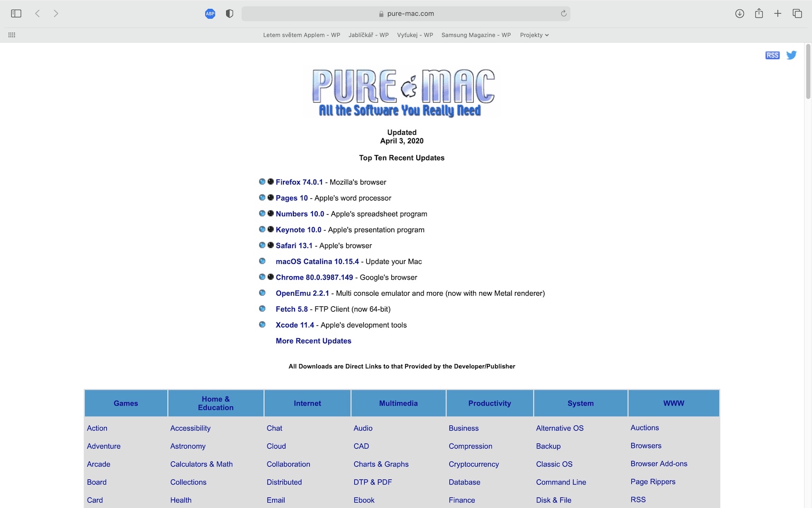The width and height of the screenshot is (812, 508).
Task: Click the black download icon next to Numbers
Action: (271, 213)
